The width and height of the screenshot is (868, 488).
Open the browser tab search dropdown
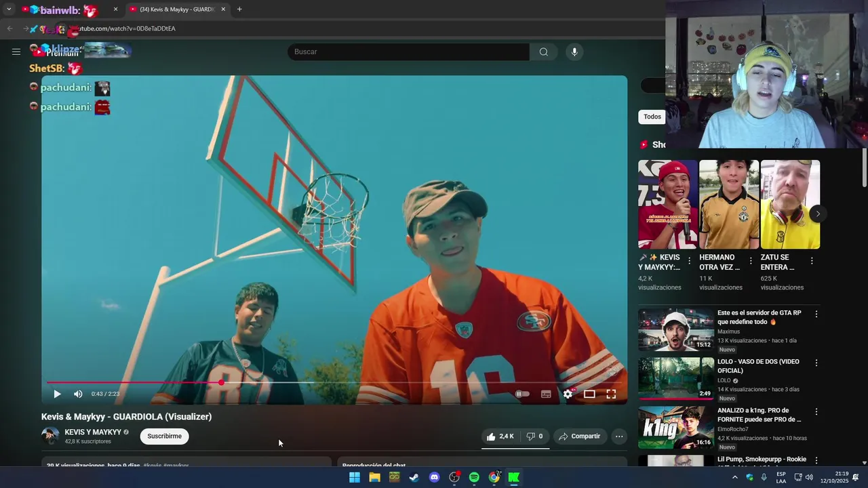[9, 9]
